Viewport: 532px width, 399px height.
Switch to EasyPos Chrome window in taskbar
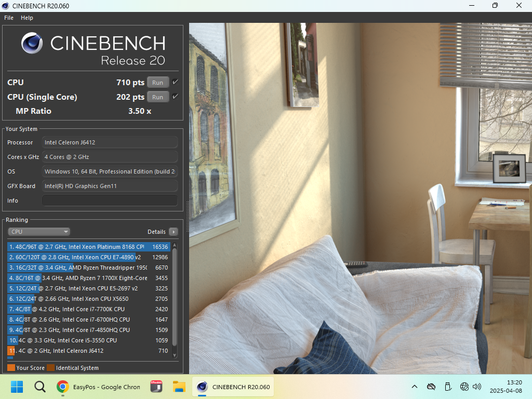pyautogui.click(x=99, y=387)
